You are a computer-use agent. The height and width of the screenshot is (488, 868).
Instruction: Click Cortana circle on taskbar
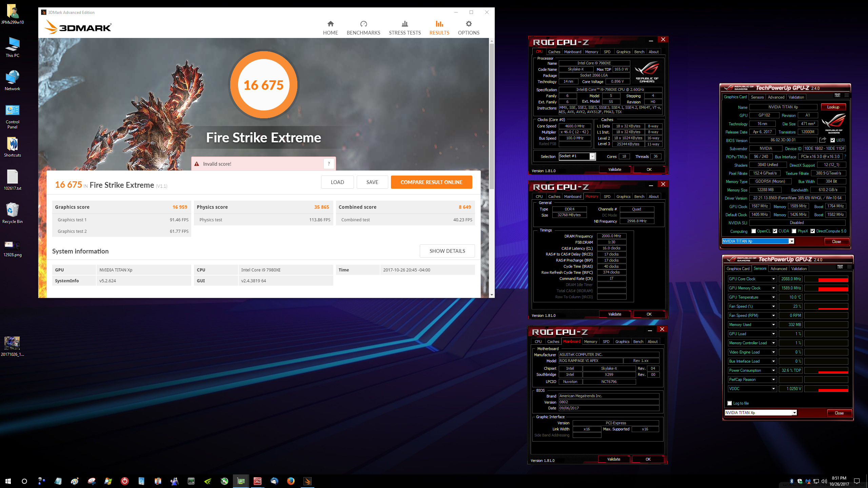[x=24, y=481]
